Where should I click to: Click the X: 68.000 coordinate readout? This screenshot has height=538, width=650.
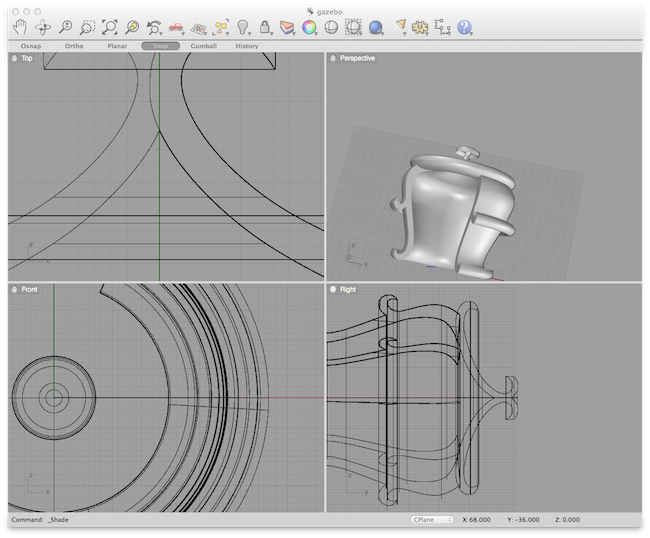[x=476, y=519]
